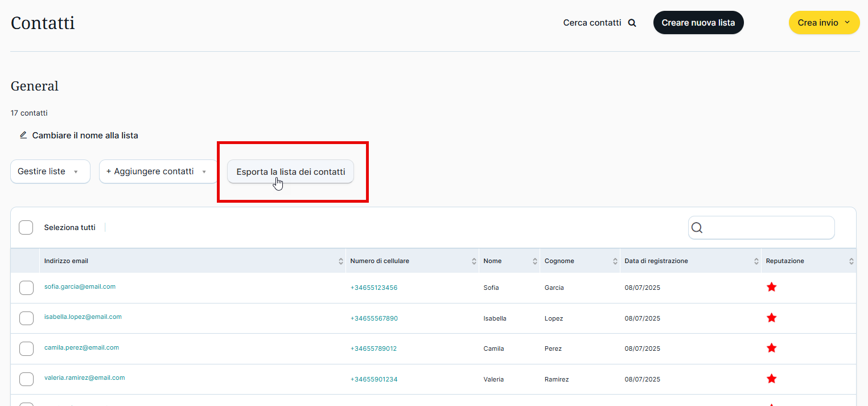The width and height of the screenshot is (868, 406).
Task: Click the pencil icon to rename list
Action: tap(23, 136)
